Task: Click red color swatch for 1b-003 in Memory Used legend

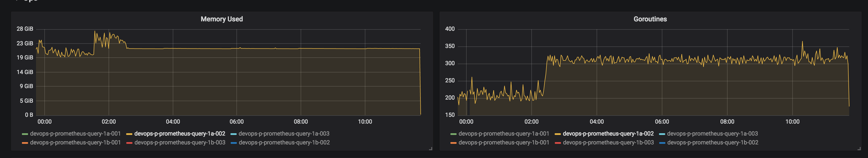Action: coord(129,143)
